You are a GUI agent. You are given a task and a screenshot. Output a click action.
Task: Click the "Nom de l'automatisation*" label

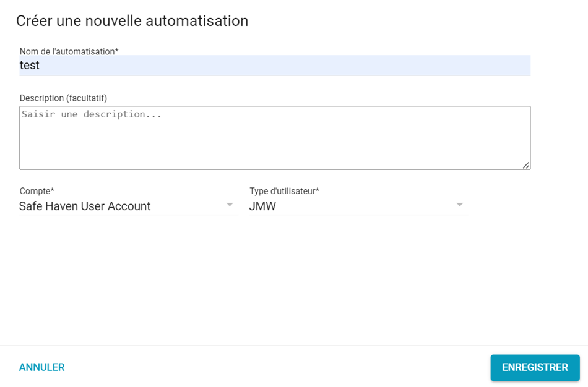point(69,51)
